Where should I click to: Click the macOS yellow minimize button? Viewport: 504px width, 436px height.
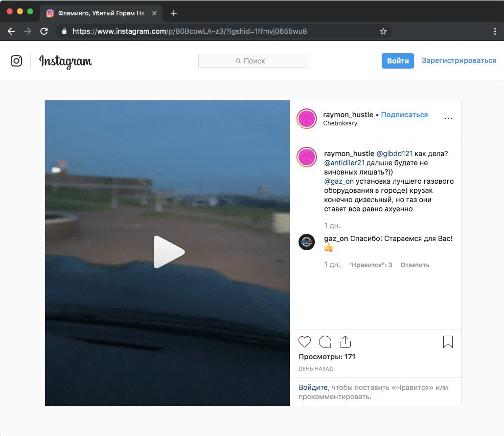click(x=20, y=12)
